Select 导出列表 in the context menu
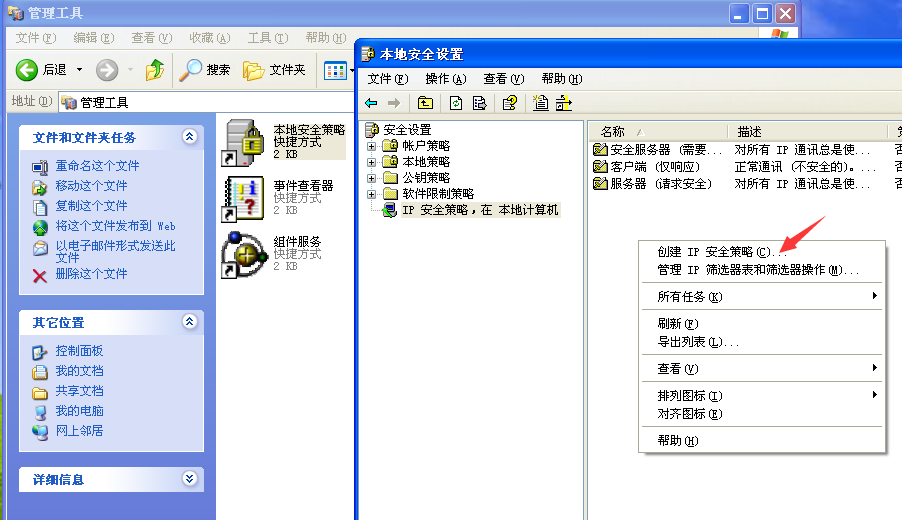 [x=698, y=342]
